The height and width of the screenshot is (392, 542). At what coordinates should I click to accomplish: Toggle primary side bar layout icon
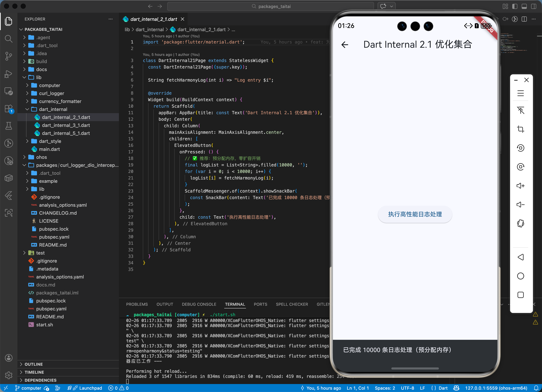click(515, 7)
